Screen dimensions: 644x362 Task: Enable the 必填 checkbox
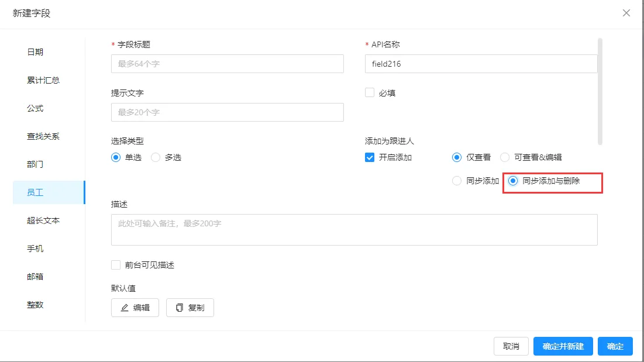pyautogui.click(x=370, y=92)
